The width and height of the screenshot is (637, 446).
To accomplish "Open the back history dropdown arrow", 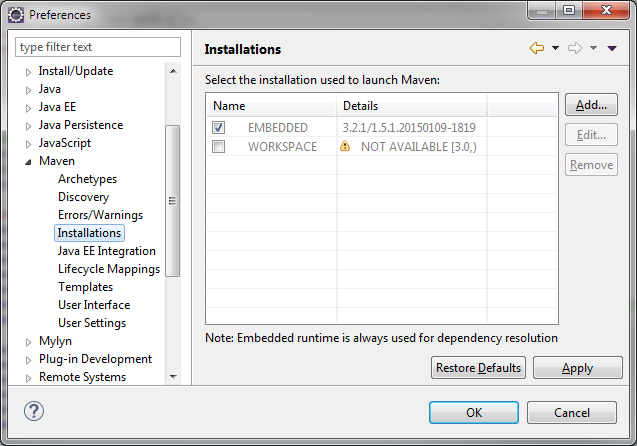I will tap(555, 48).
